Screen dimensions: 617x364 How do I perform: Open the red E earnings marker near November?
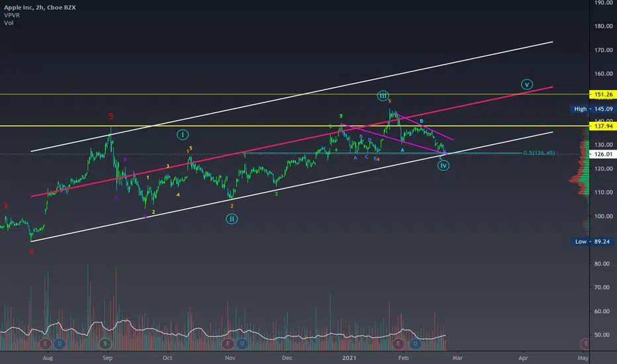tap(228, 343)
